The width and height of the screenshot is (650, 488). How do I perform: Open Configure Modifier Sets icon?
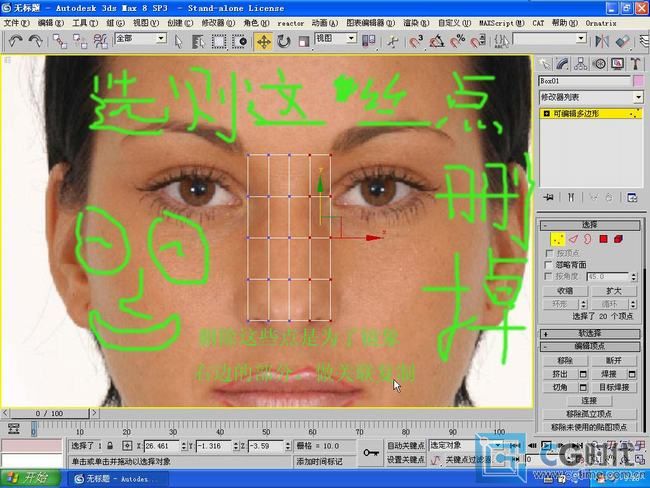click(632, 197)
